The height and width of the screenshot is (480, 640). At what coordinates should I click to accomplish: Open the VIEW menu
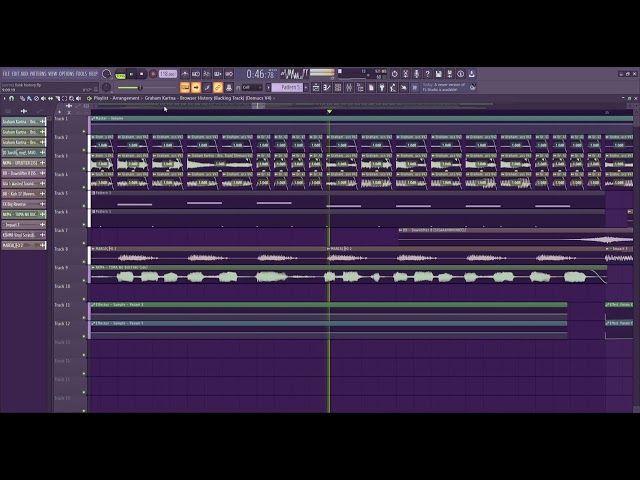(53, 74)
